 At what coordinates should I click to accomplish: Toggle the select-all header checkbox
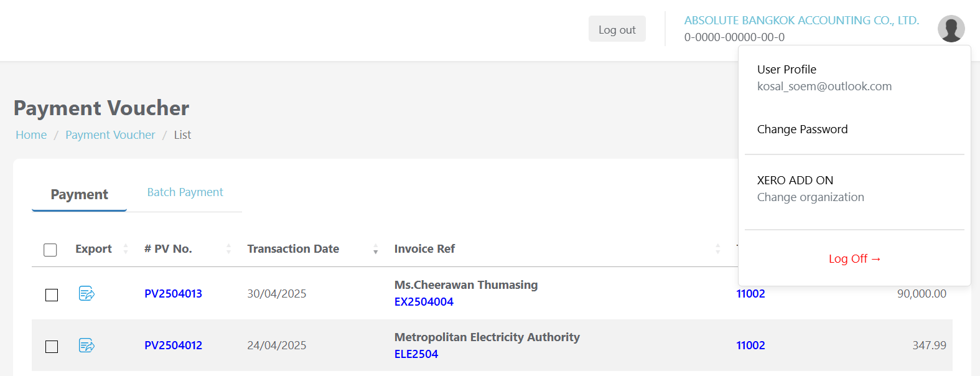50,250
